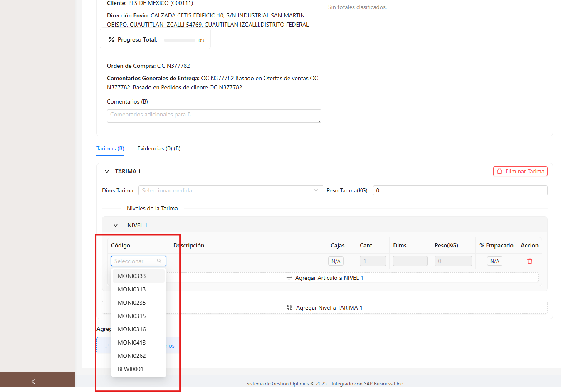The width and height of the screenshot is (561, 392).
Task: Click Agregar Nivel a TARIMA 1 button
Action: (325, 308)
